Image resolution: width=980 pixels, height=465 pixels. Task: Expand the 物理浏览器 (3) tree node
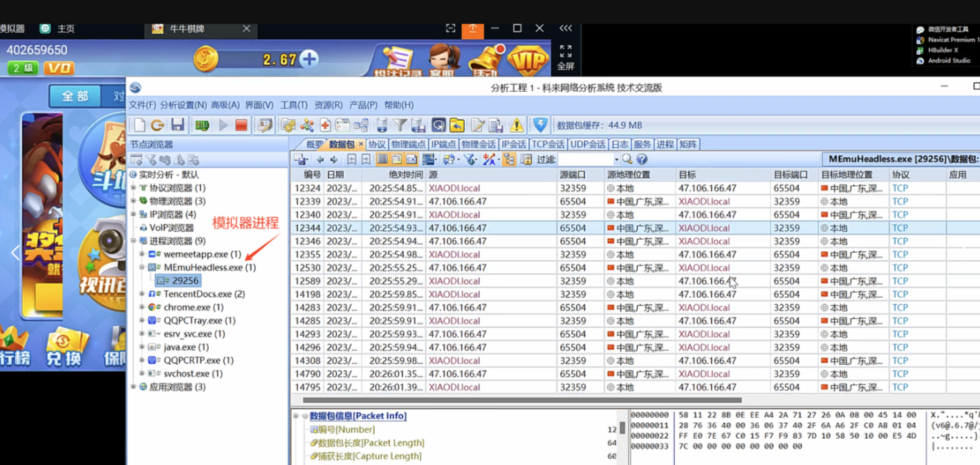133,201
